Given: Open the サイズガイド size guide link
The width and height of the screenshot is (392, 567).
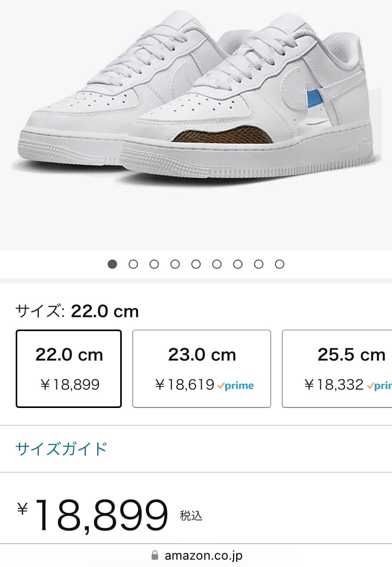Looking at the screenshot, I should tap(61, 449).
